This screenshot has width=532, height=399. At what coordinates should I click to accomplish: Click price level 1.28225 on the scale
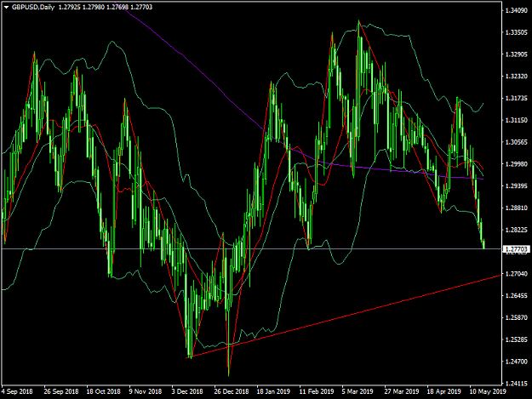[517, 230]
